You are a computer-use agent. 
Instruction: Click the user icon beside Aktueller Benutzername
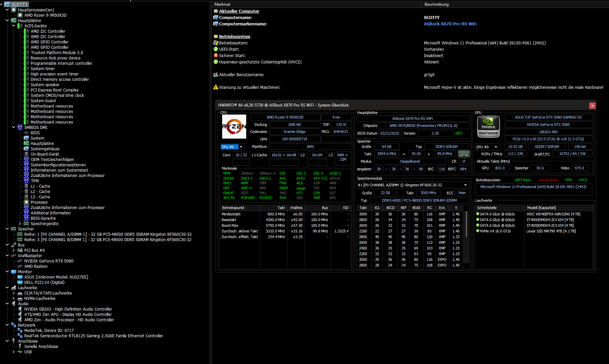[216, 74]
